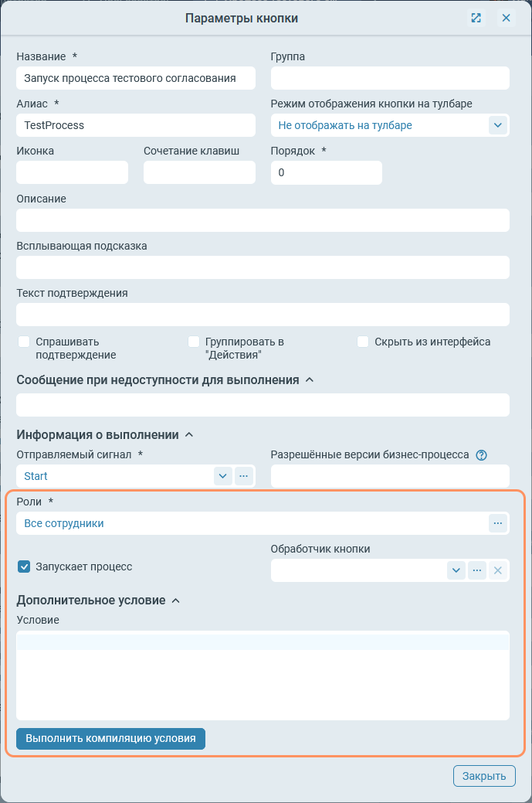Toggle the hide from interface checkbox

(x=363, y=342)
